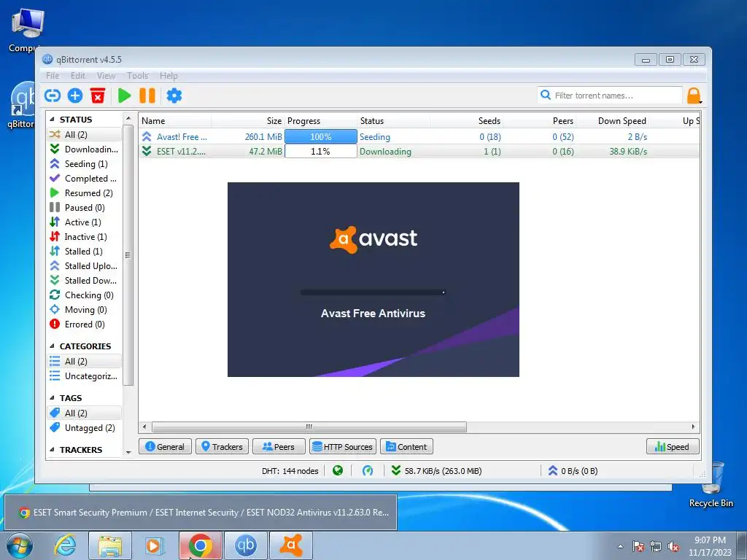
Task: Select the Stalled Uploading filter
Action: (x=85, y=265)
